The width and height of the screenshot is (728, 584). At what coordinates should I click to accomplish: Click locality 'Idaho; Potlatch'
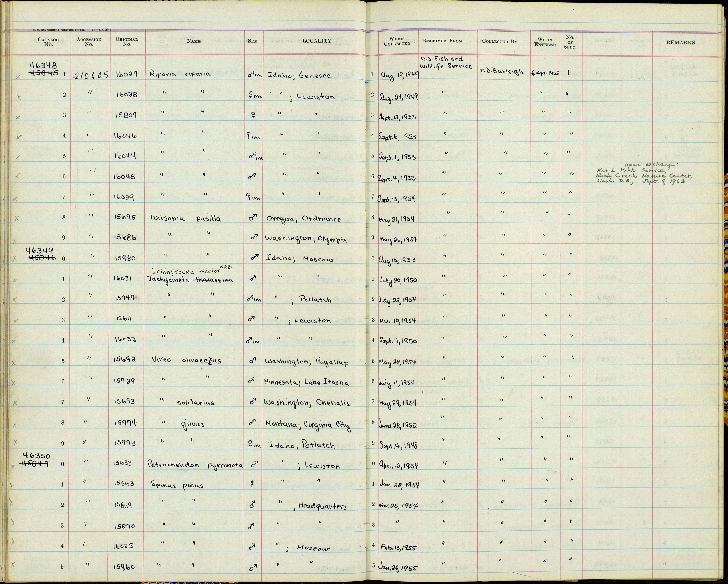[x=302, y=445]
